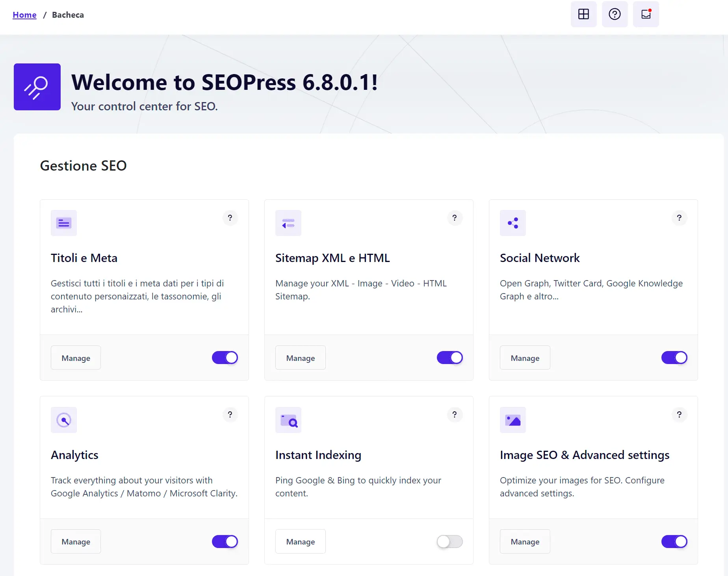This screenshot has height=576, width=728.
Task: Show help for Sitemap XML e HTML
Action: [455, 218]
